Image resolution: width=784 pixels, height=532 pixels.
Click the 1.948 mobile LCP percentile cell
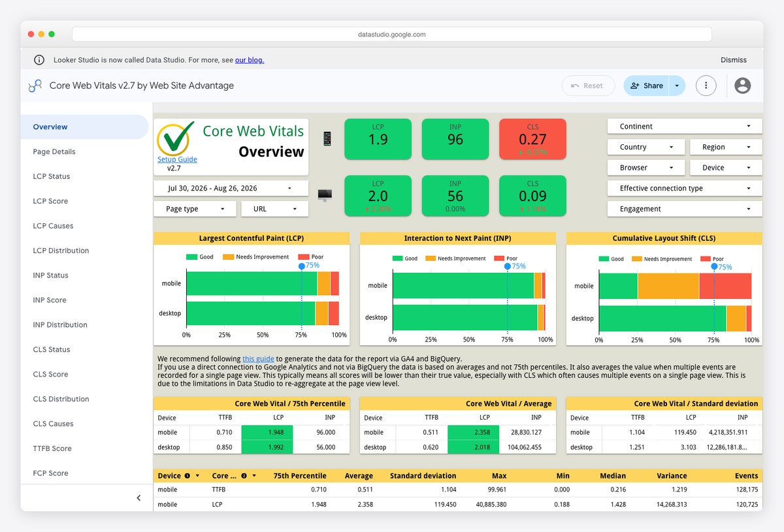[267, 432]
